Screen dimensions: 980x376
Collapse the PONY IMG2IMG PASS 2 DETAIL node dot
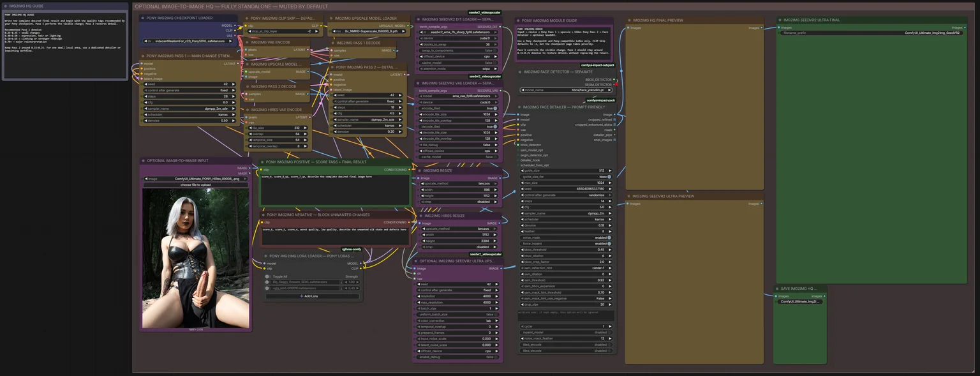332,67
